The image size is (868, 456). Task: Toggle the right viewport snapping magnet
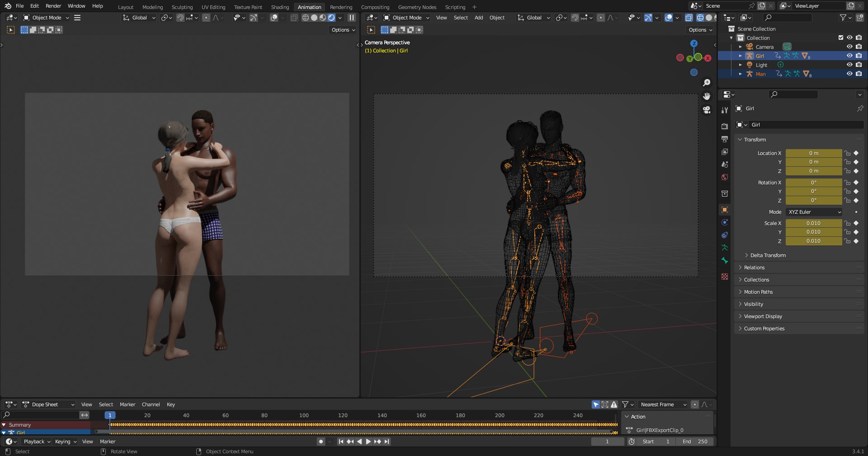(575, 18)
